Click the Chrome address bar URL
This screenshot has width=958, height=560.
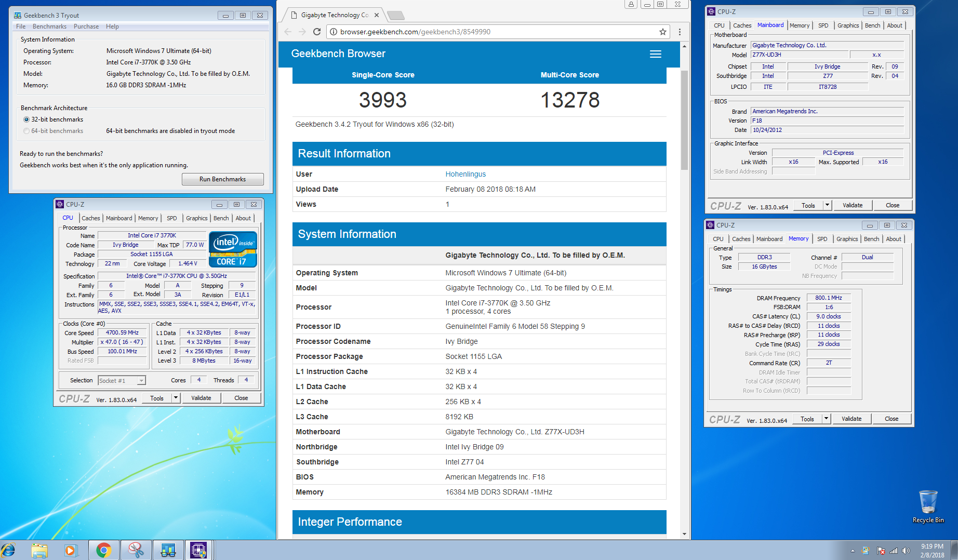coord(415,32)
